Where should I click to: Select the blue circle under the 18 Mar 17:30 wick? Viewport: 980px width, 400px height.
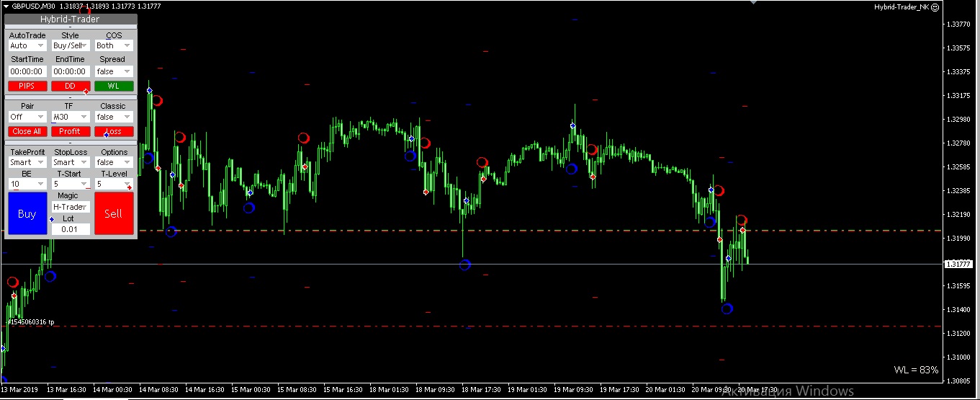coord(465,265)
